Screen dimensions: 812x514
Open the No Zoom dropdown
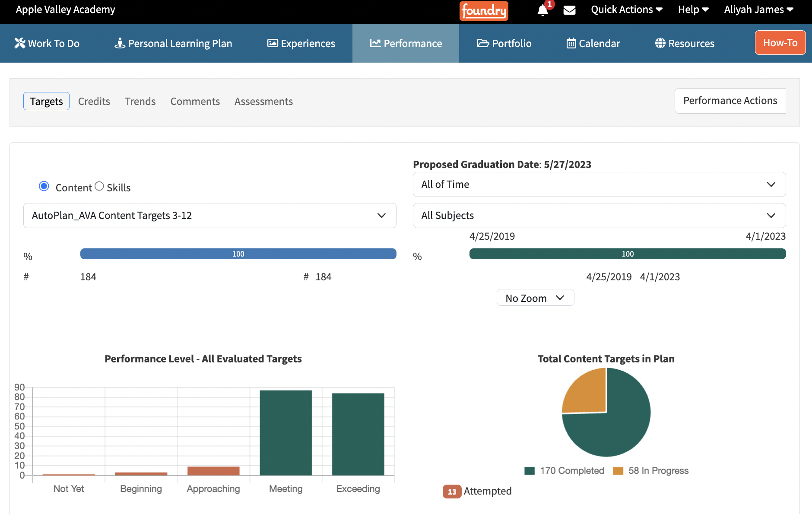[x=535, y=298]
